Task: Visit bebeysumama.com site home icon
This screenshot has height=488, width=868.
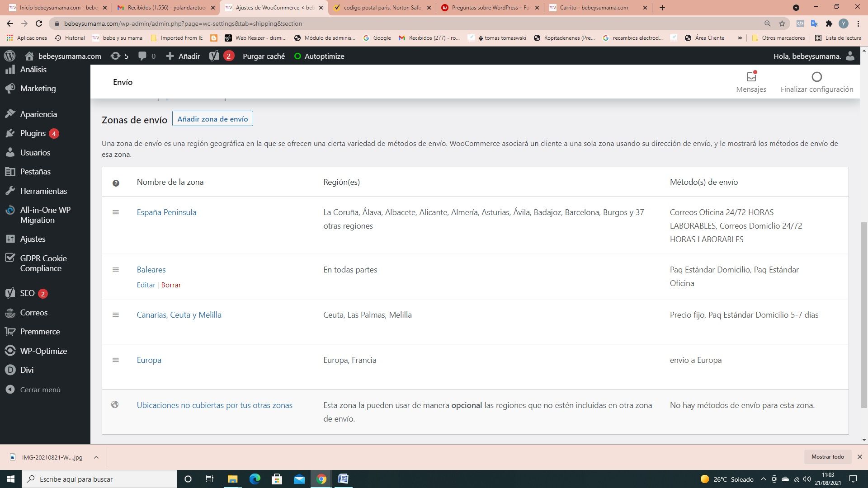Action: pos(29,56)
